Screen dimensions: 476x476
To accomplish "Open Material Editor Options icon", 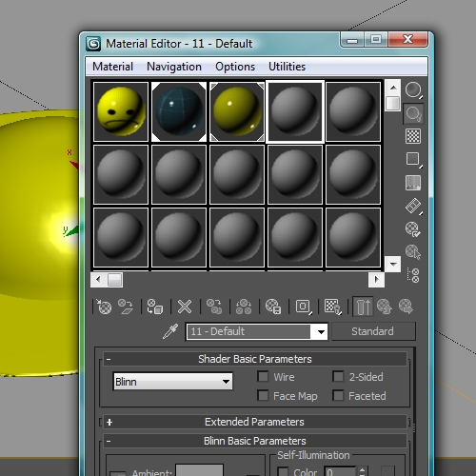I will point(413,229).
